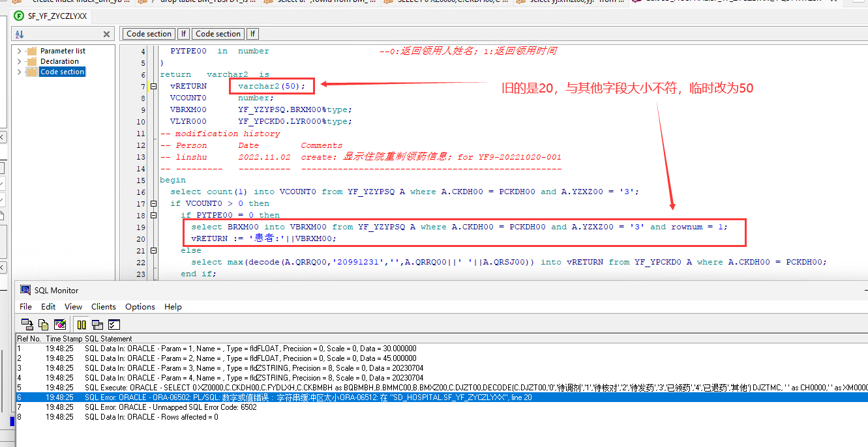Collapse the code fold marker at line 7
Viewport: 868px width, 447px height.
pyautogui.click(x=154, y=86)
